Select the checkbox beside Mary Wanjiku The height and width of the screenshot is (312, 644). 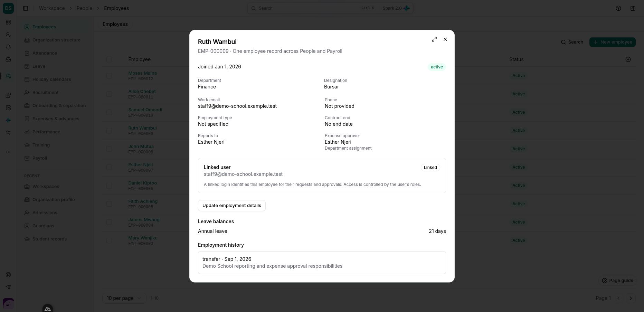tap(109, 240)
